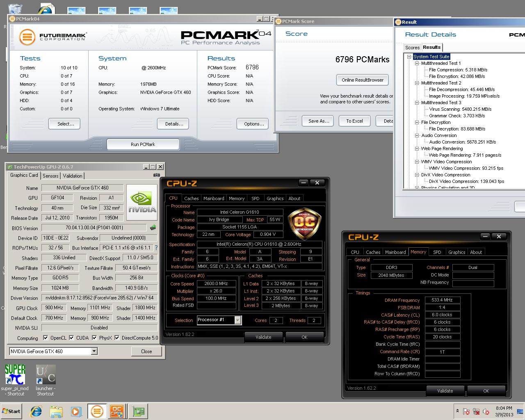Collapse the WMV Video Compression node

pos(417,162)
